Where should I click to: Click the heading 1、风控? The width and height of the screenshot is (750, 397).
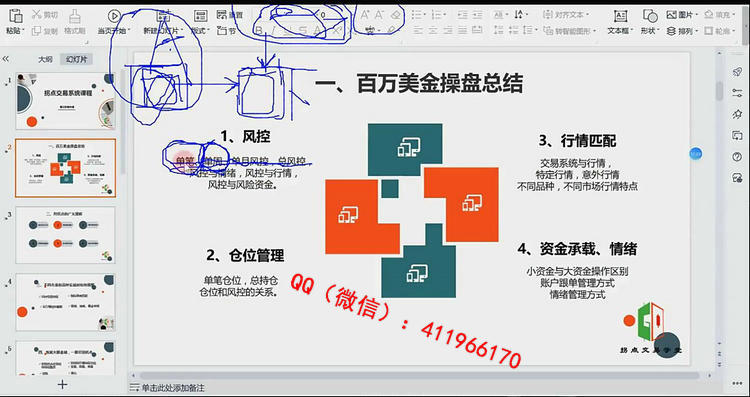pyautogui.click(x=245, y=137)
